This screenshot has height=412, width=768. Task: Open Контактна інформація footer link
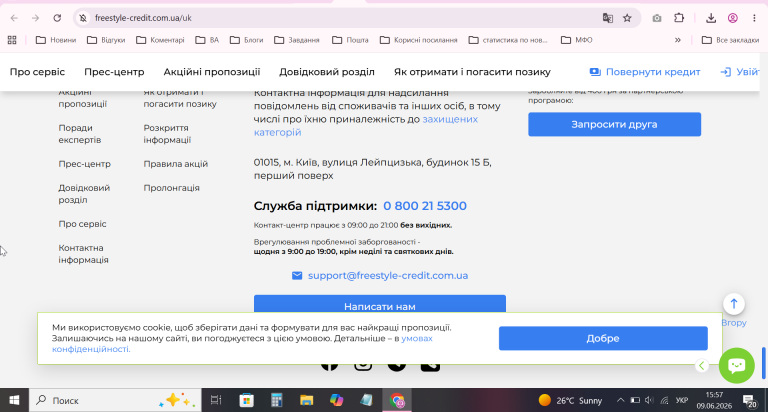(x=83, y=254)
